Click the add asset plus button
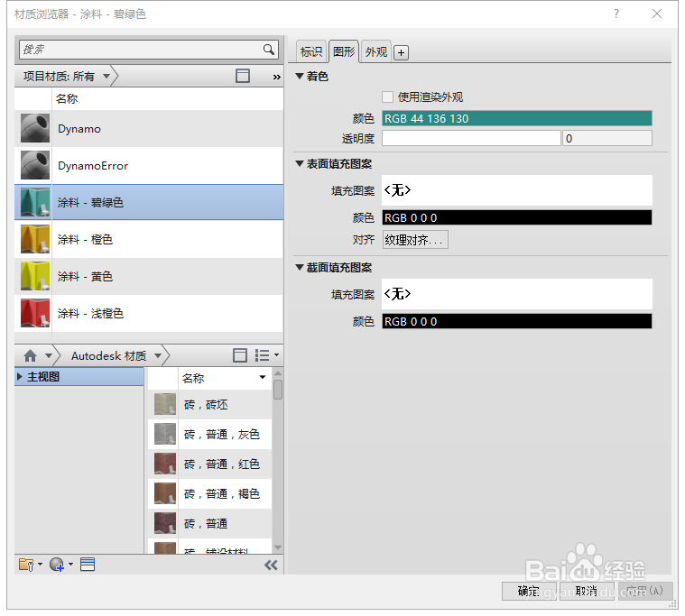Screen dimensions: 685x616 click(401, 53)
